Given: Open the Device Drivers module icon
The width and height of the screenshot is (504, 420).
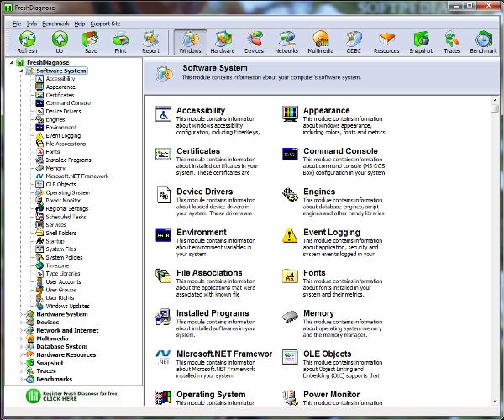Looking at the screenshot, I should [163, 195].
